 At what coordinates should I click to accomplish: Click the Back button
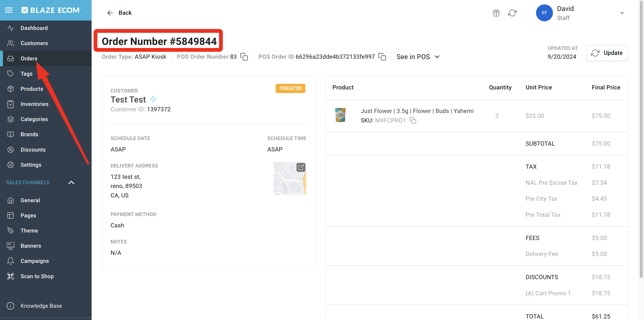pos(119,13)
